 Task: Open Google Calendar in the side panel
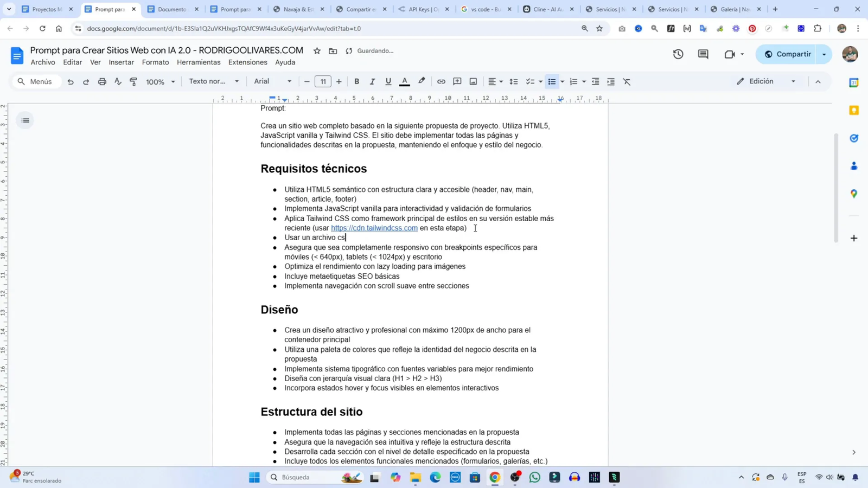pos(854,82)
